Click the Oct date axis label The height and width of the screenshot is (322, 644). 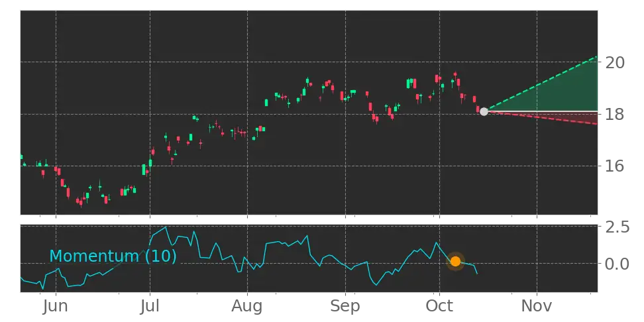coord(439,306)
